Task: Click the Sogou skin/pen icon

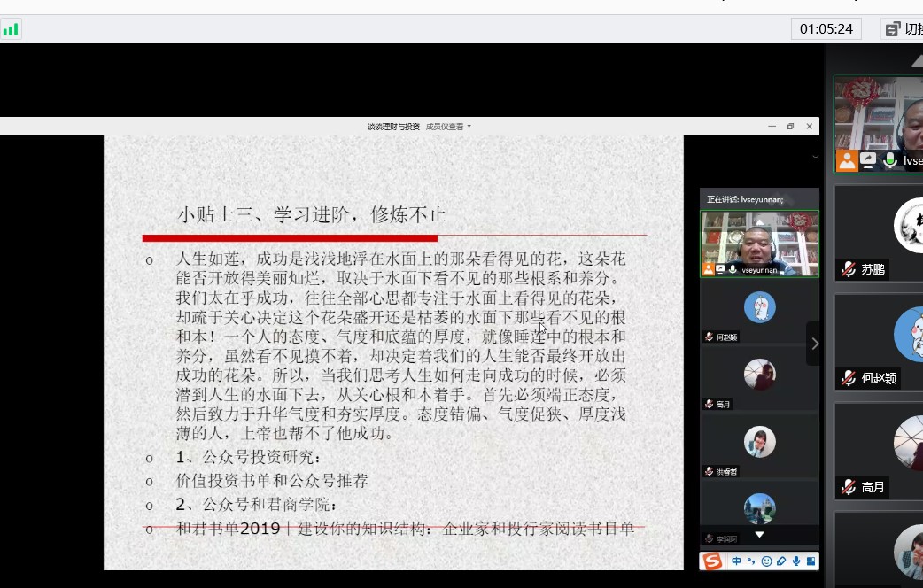Action: [781, 561]
